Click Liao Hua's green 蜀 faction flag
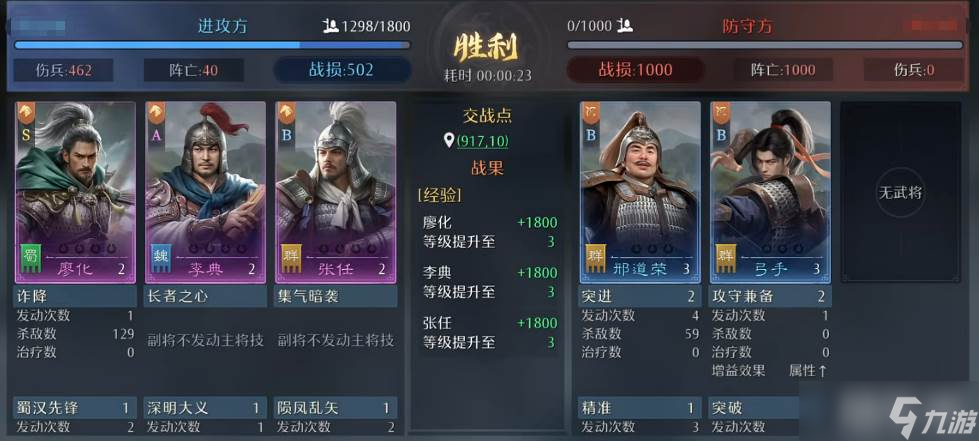 pyautogui.click(x=30, y=258)
